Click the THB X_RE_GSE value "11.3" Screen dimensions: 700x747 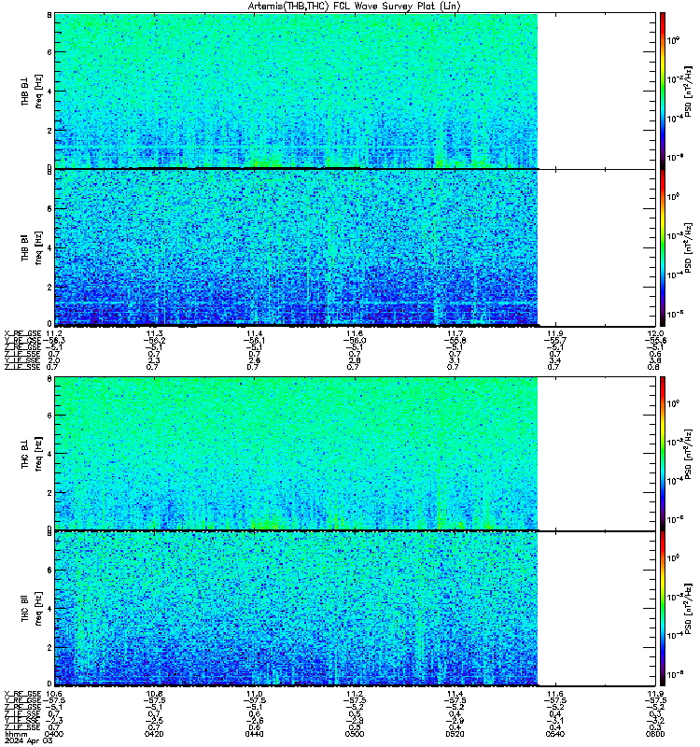pos(154,333)
